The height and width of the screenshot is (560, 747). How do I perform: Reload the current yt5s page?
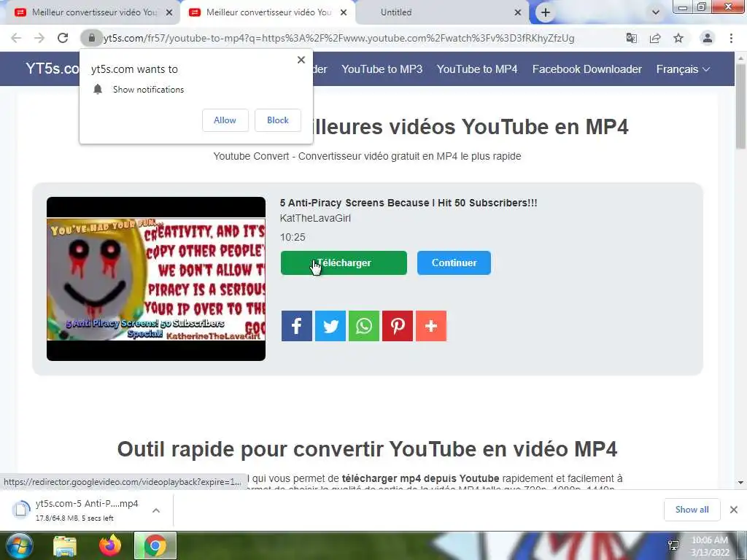point(63,38)
